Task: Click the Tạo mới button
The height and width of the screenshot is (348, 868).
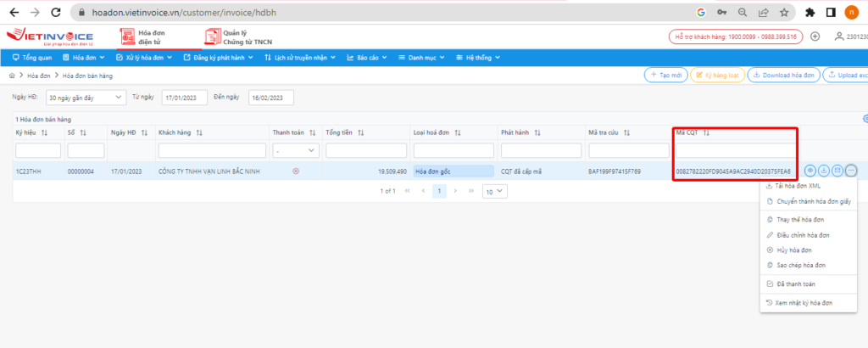Action: pyautogui.click(x=666, y=75)
